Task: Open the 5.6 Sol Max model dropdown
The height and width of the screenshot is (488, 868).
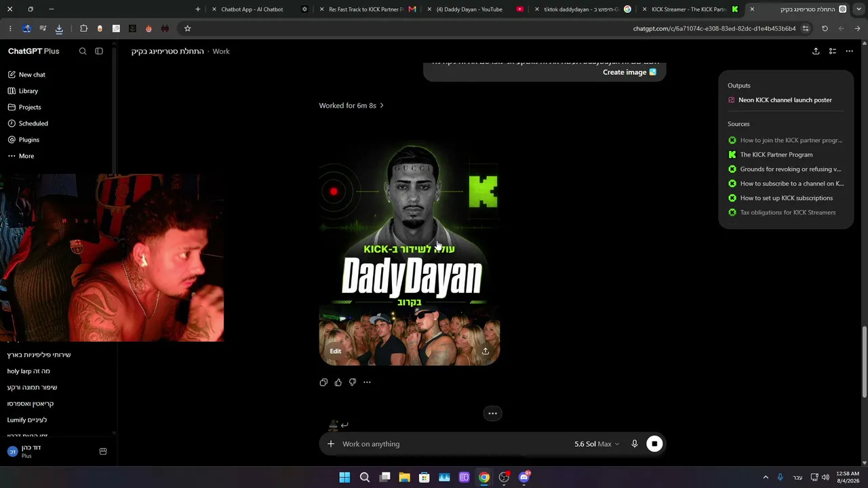Action: 597,444
